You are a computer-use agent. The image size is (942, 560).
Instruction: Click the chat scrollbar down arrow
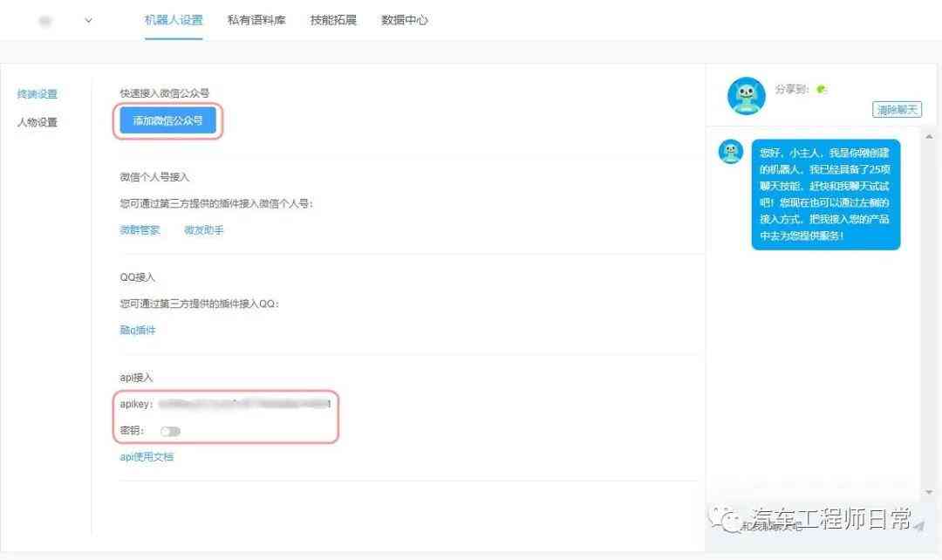coord(929,492)
